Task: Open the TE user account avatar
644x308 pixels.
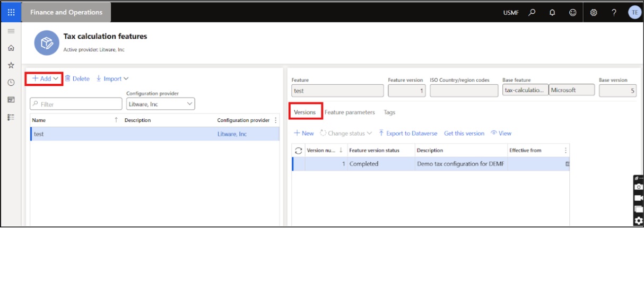Action: (x=634, y=13)
